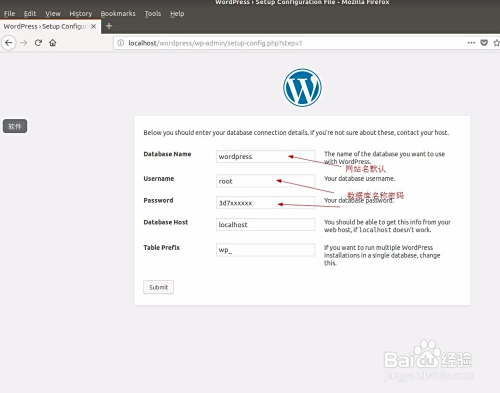Save page to Pocket icon
Viewport: 500px width, 393px height.
[x=484, y=43]
